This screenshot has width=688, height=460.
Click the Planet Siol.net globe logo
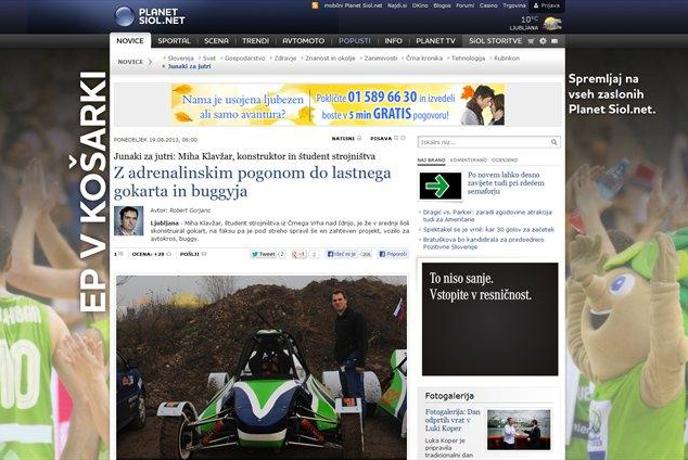124,16
